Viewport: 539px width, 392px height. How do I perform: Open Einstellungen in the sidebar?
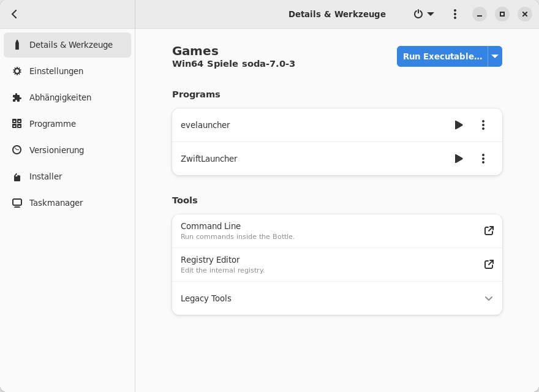pos(67,71)
